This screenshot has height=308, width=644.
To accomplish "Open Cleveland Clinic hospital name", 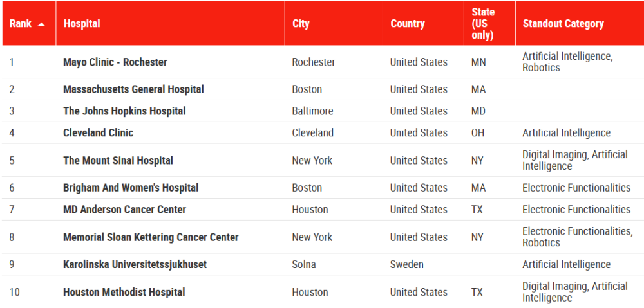I will 98,133.
